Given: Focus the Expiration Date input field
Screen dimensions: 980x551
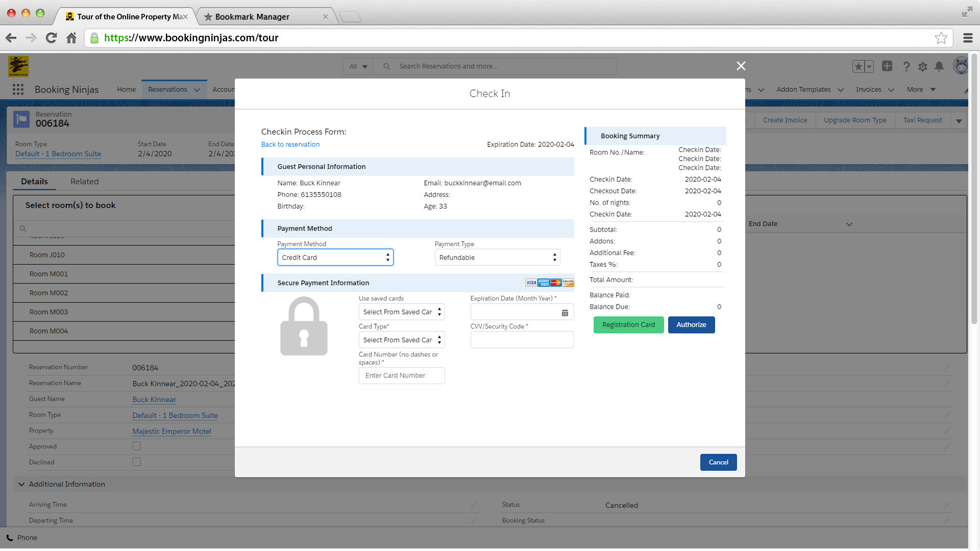Looking at the screenshot, I should 522,312.
